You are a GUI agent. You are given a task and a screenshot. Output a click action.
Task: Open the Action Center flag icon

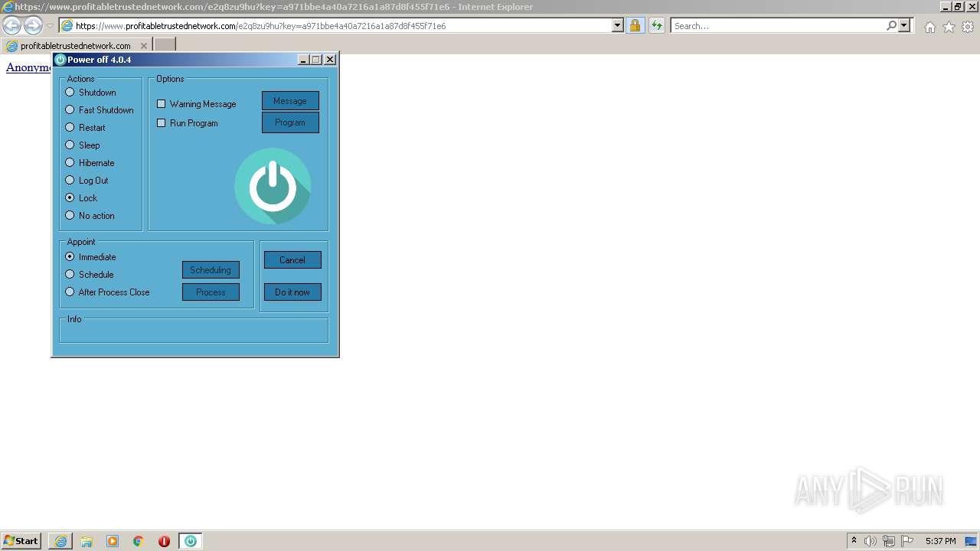pos(907,541)
